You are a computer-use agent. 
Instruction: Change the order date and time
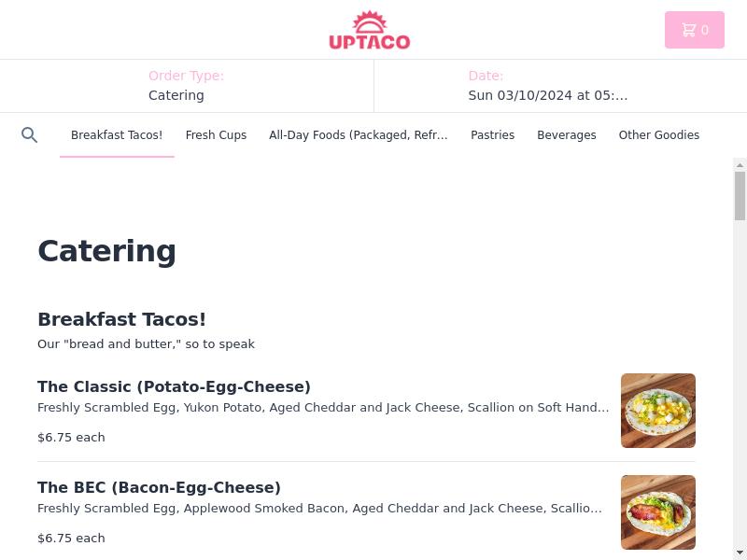click(547, 95)
